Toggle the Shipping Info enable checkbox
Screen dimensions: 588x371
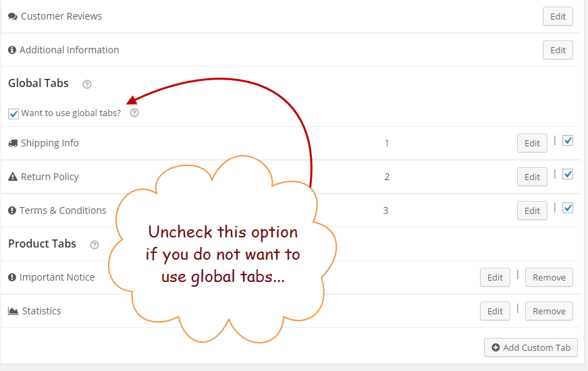pyautogui.click(x=568, y=140)
